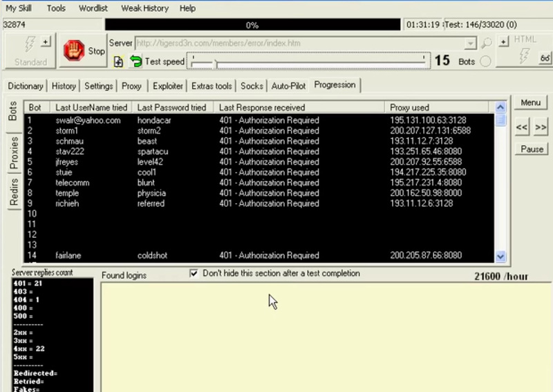
Task: Toggle the Bots radio circle near 15
Action: pos(485,62)
